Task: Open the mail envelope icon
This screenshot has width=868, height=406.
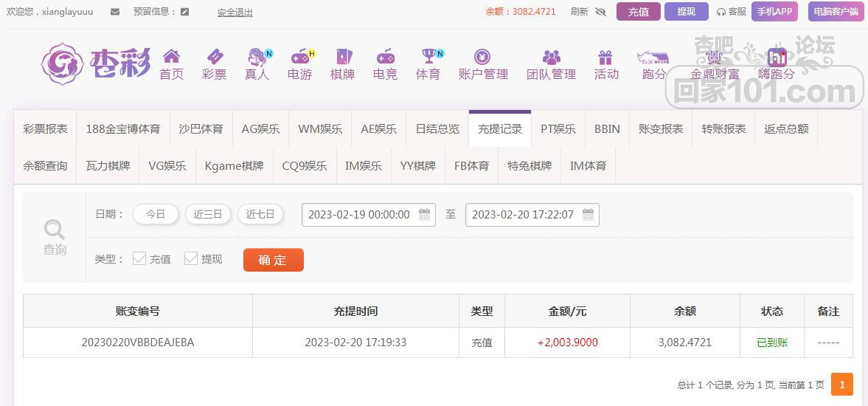Action: pyautogui.click(x=114, y=12)
